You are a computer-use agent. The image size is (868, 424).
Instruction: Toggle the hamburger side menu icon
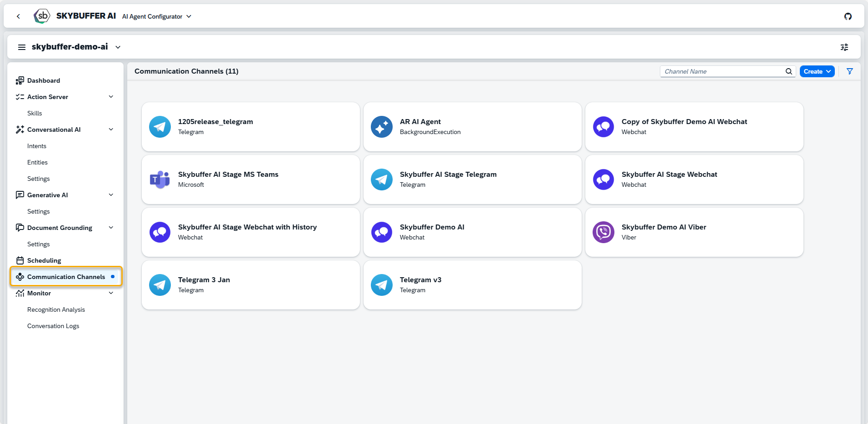pos(21,47)
